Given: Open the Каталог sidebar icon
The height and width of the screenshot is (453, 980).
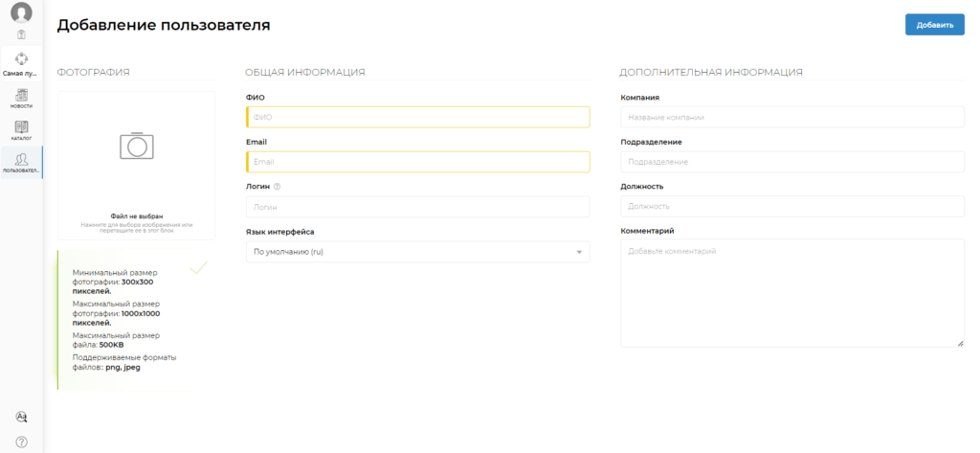Looking at the screenshot, I should pos(21,130).
